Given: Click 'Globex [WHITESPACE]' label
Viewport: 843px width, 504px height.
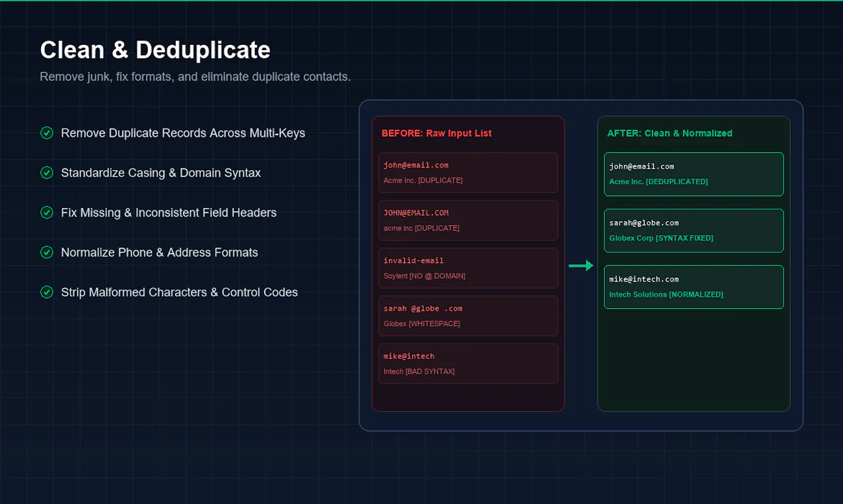Looking at the screenshot, I should (422, 324).
